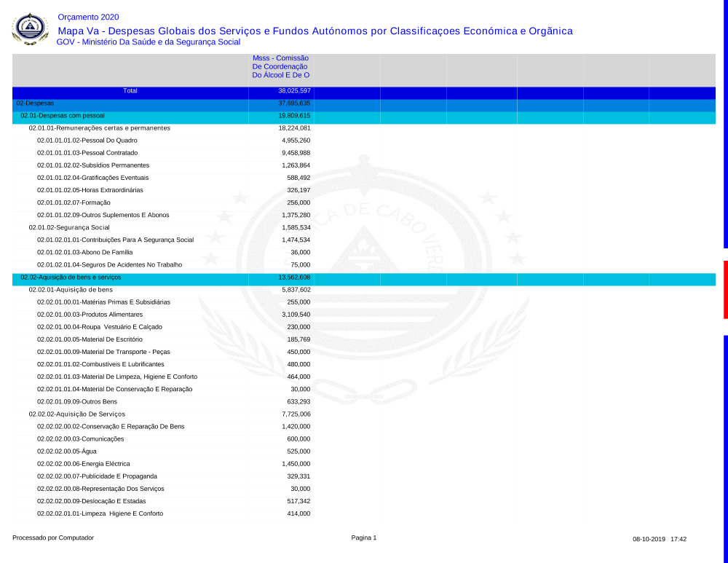Collapse the '02.02-Aquisição de bens e serviços' section
Viewport: 728px width, 563px height.
pyautogui.click(x=71, y=277)
